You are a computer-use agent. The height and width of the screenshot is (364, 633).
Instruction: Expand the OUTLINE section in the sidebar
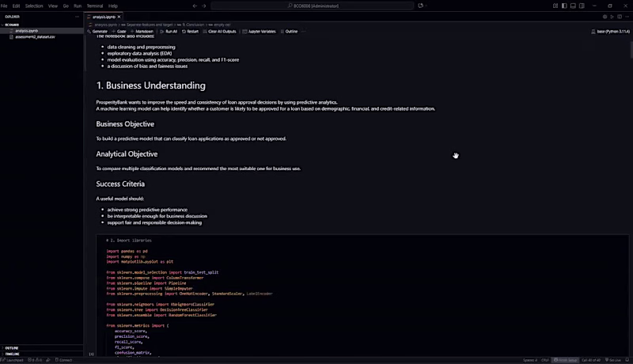tap(42, 348)
